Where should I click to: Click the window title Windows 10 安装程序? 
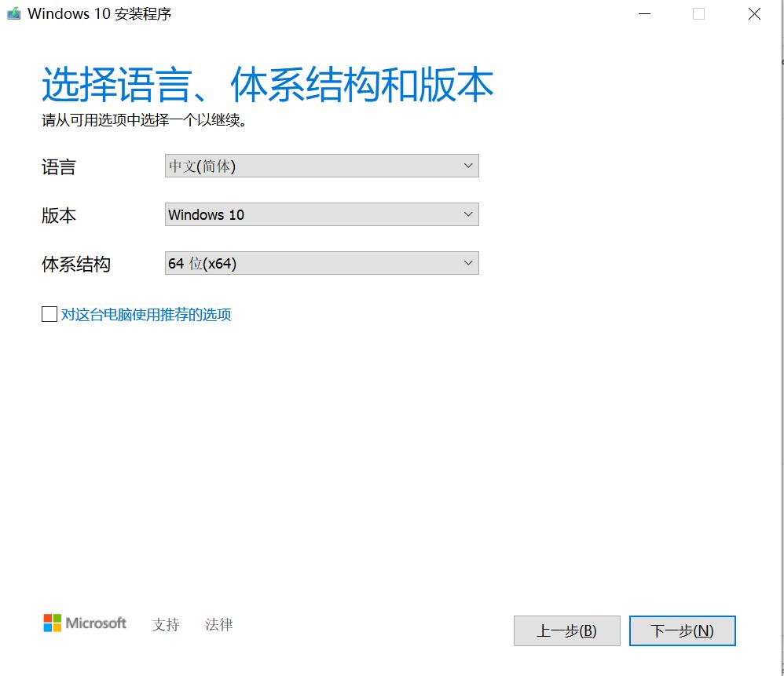click(94, 13)
